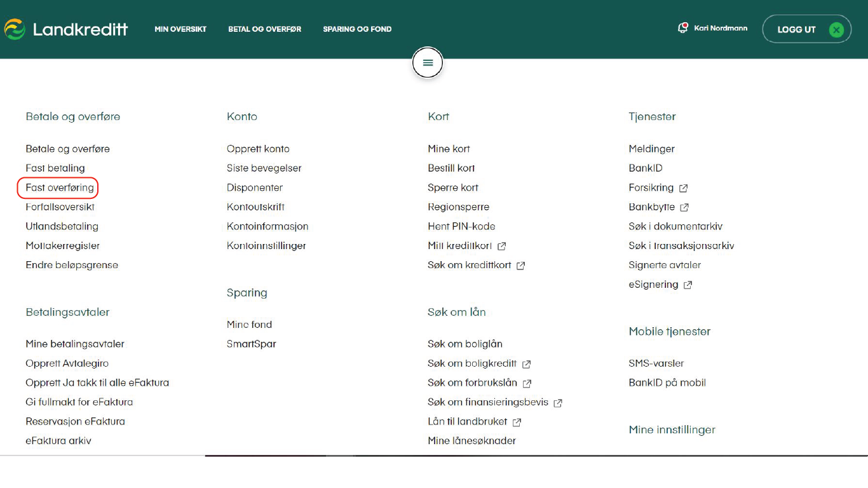The width and height of the screenshot is (868, 488).
Task: Open Mine fond
Action: (x=249, y=325)
